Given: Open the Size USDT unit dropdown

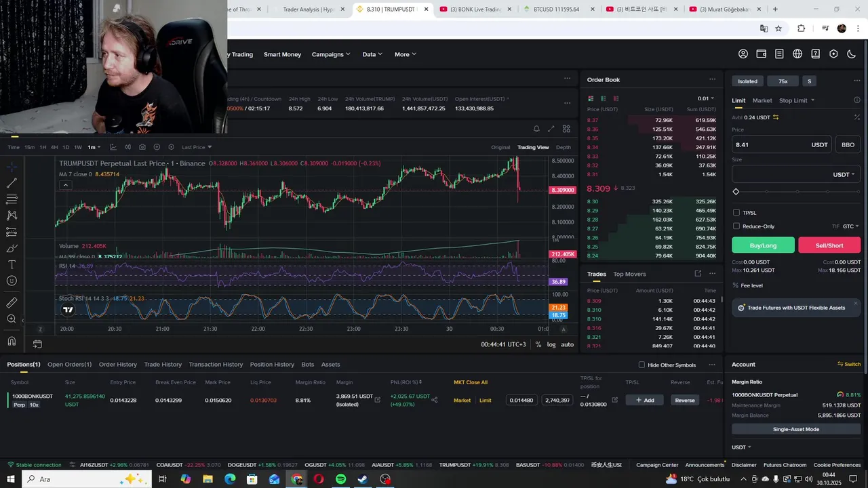Looking at the screenshot, I should (x=844, y=174).
